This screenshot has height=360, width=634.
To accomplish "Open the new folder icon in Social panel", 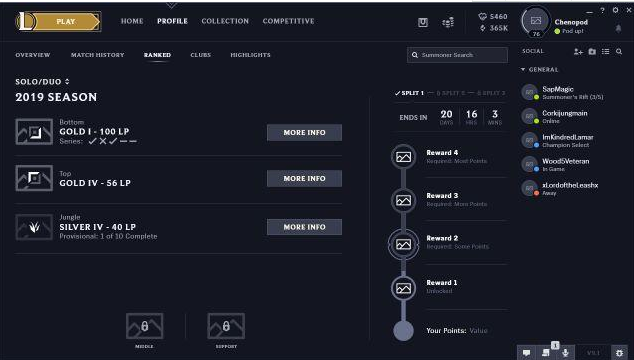I will point(592,51).
